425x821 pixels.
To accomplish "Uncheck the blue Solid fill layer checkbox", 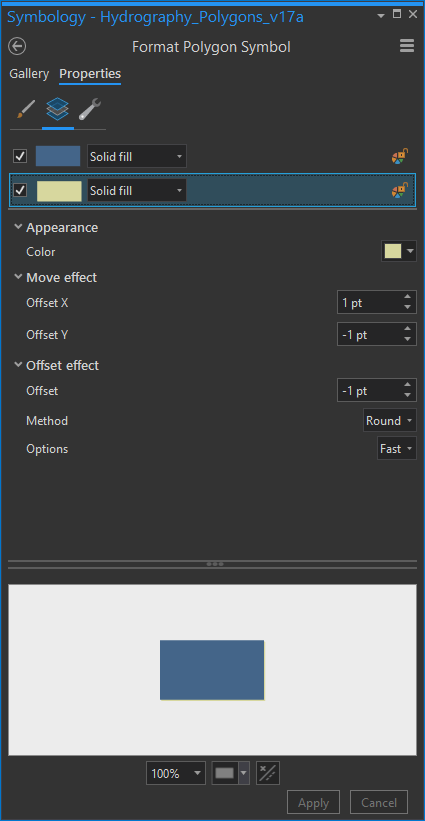I will click(x=20, y=156).
